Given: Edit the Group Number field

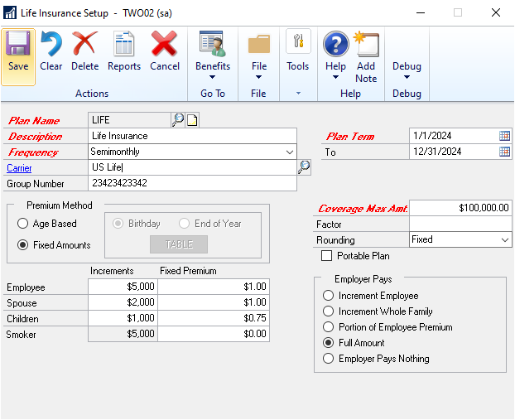Looking at the screenshot, I should pos(192,183).
